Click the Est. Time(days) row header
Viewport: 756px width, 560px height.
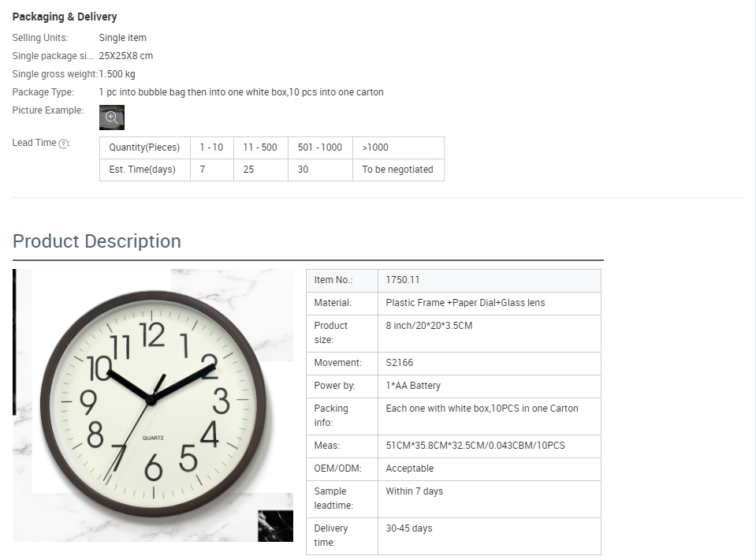click(x=143, y=170)
